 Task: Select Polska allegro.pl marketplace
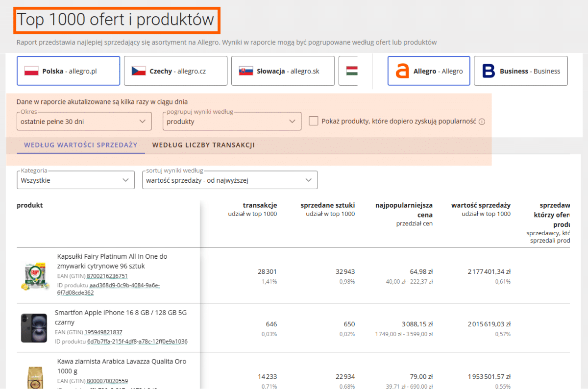(69, 71)
